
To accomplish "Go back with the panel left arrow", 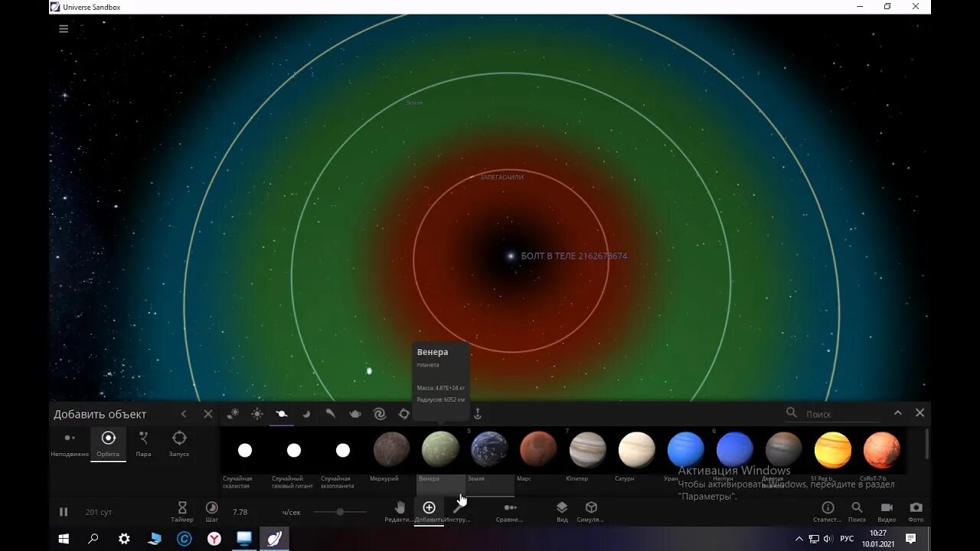I will [x=184, y=414].
